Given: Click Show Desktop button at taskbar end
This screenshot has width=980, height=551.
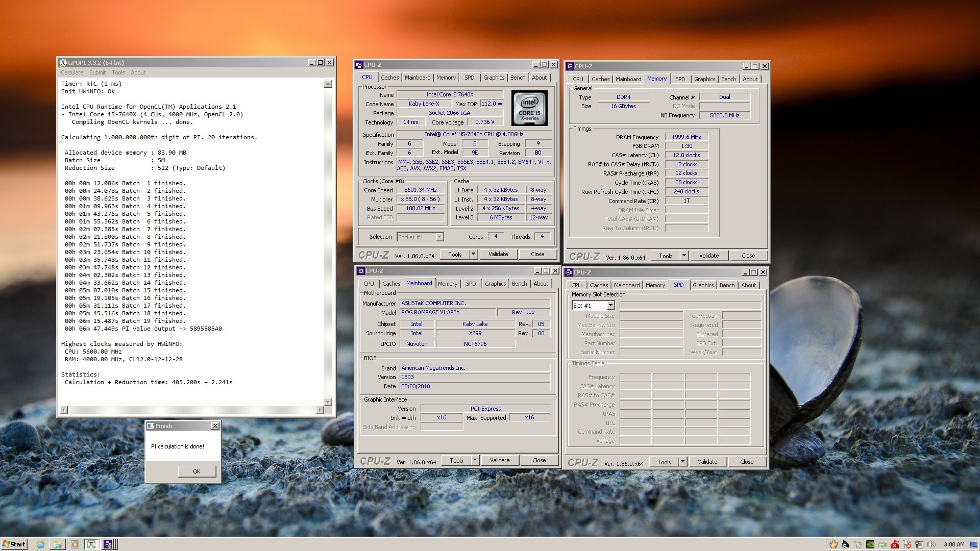Looking at the screenshot, I should click(x=974, y=544).
